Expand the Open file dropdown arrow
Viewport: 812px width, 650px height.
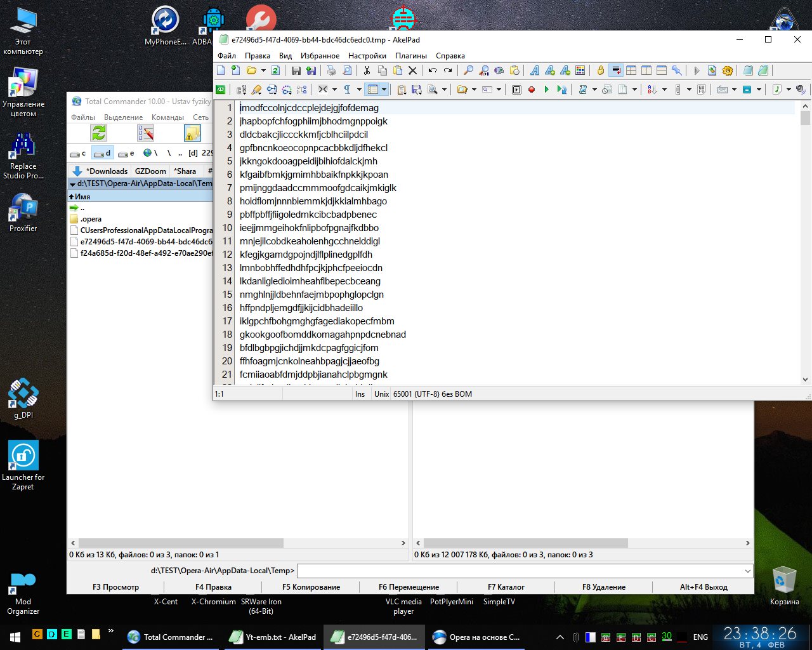click(x=263, y=70)
